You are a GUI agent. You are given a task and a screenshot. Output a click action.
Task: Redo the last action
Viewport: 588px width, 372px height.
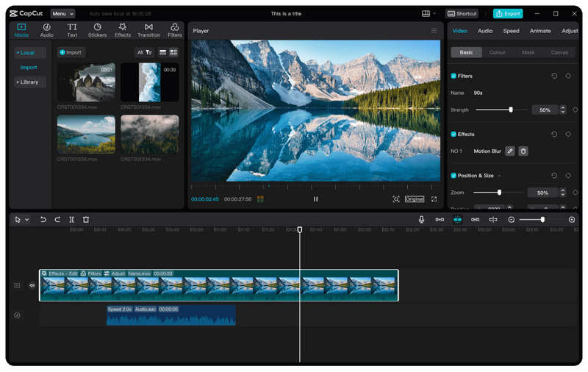(x=57, y=220)
